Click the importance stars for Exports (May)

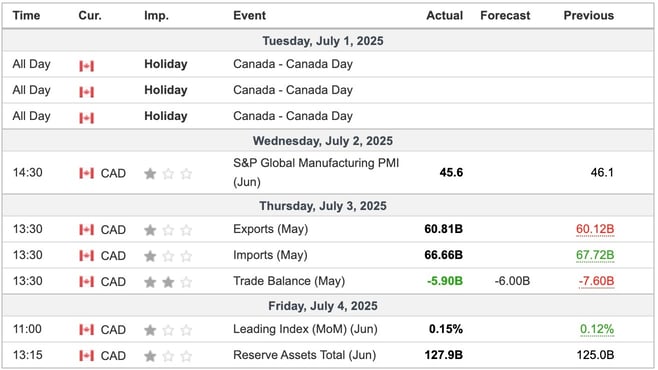[x=168, y=230]
